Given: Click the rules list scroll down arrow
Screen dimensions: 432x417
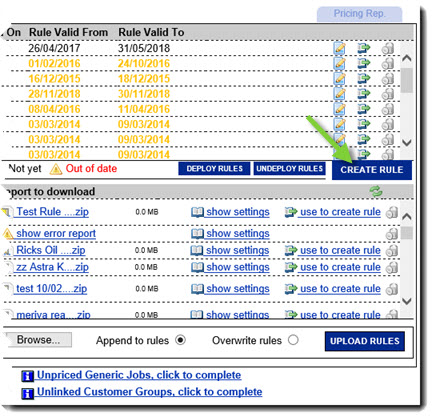Looking at the screenshot, I should [x=407, y=143].
